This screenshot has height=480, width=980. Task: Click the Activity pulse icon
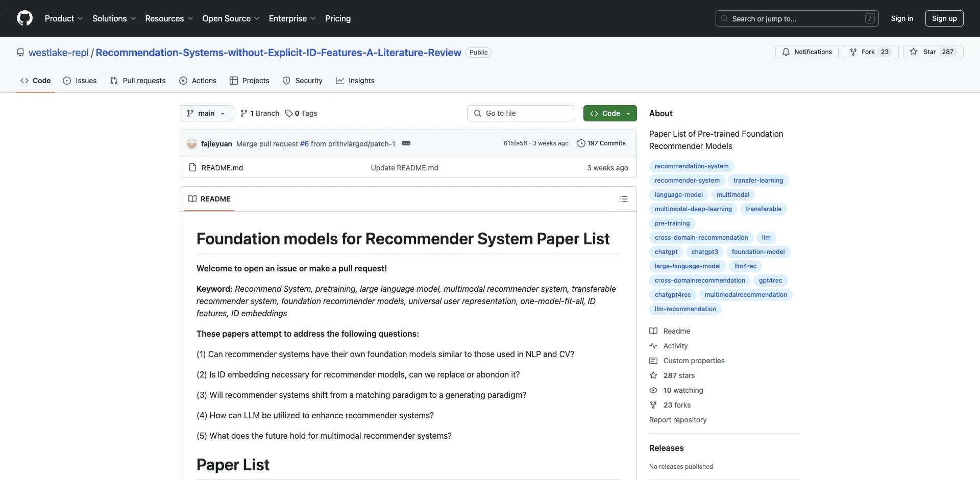click(653, 346)
